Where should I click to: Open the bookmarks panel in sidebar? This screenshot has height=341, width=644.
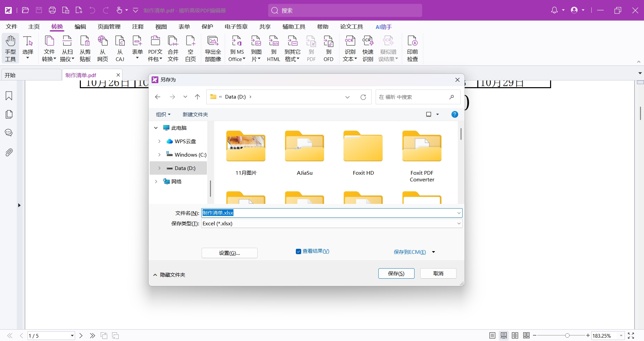[x=9, y=96]
